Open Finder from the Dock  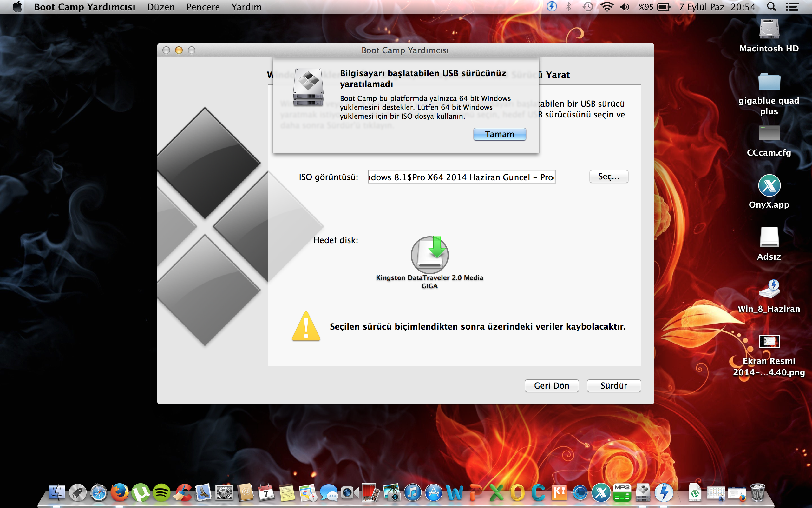(x=57, y=493)
